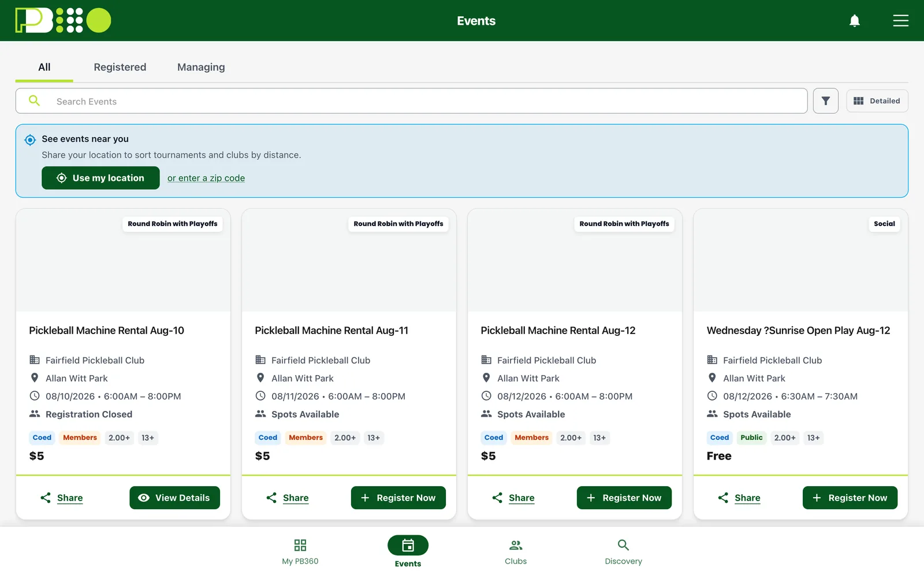
Task: Open Aug-10 Machine Rental card image
Action: click(x=123, y=260)
